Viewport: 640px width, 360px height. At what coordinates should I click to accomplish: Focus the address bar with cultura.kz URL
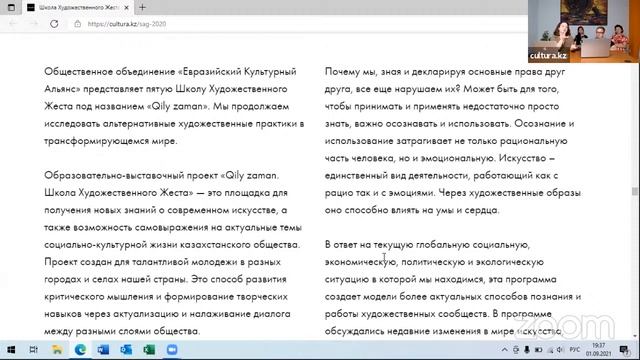point(127,24)
